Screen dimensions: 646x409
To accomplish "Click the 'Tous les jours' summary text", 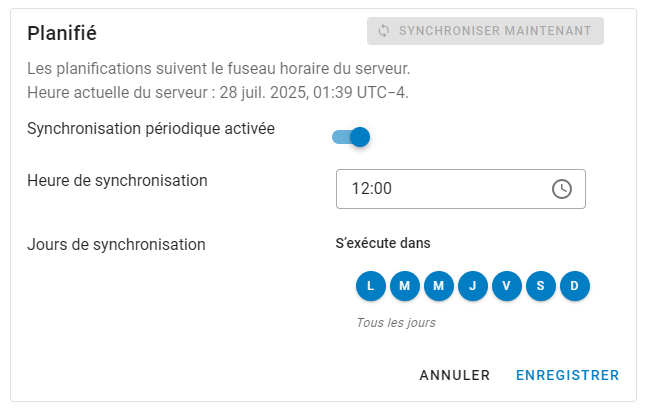I will click(x=396, y=323).
